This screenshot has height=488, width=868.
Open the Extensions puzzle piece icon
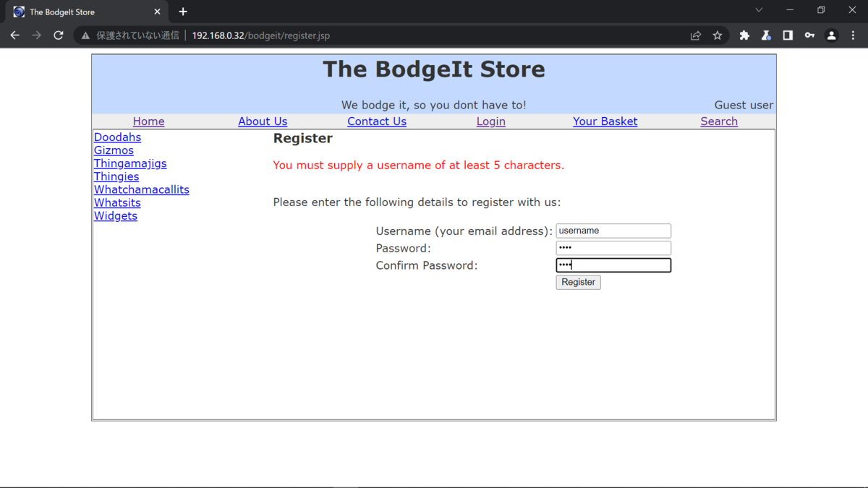[x=744, y=35]
